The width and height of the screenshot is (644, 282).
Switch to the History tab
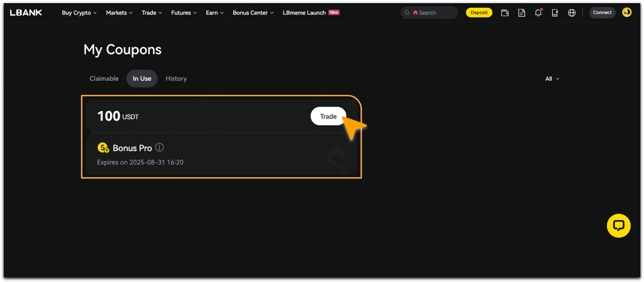point(176,79)
